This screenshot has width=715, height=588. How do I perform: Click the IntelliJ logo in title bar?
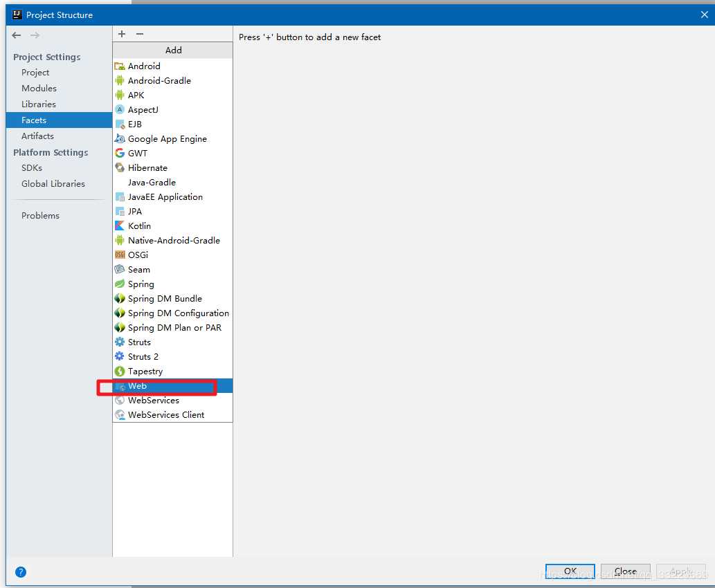pos(17,15)
